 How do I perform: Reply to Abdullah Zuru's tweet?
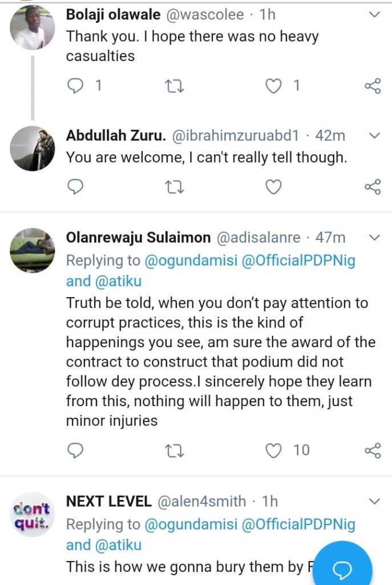tap(76, 187)
